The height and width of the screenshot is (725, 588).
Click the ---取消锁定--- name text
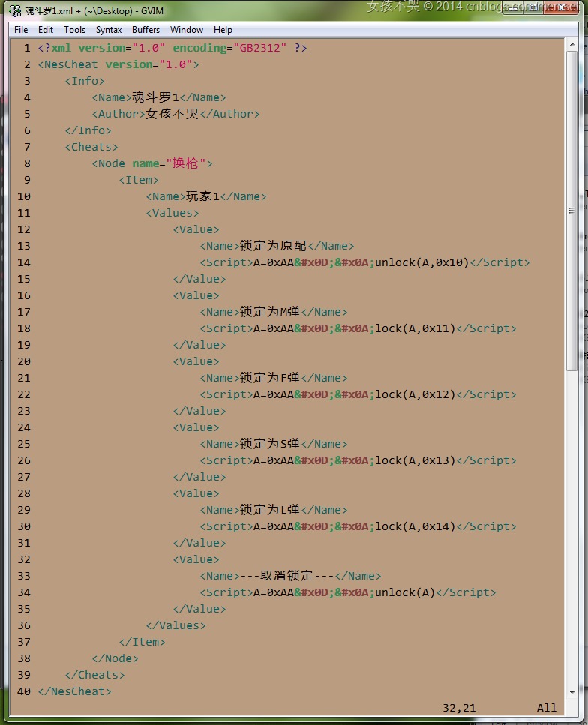(286, 576)
